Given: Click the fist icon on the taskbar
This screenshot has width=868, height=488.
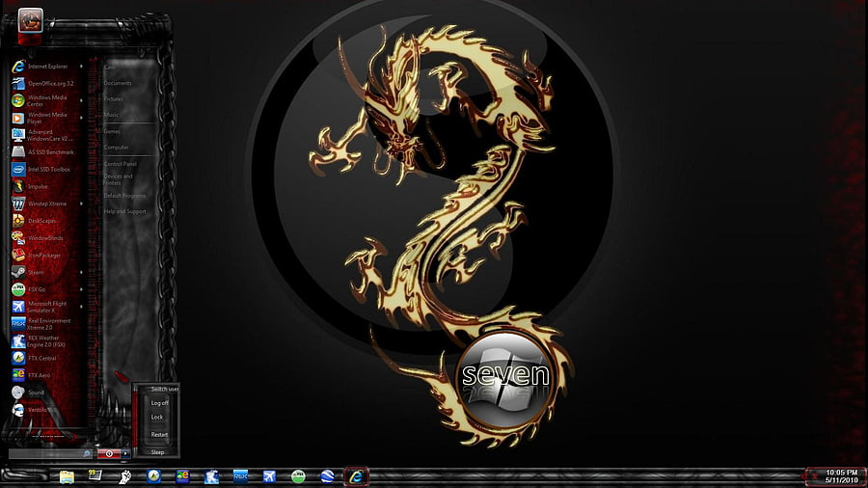Looking at the screenshot, I should pyautogui.click(x=125, y=476).
